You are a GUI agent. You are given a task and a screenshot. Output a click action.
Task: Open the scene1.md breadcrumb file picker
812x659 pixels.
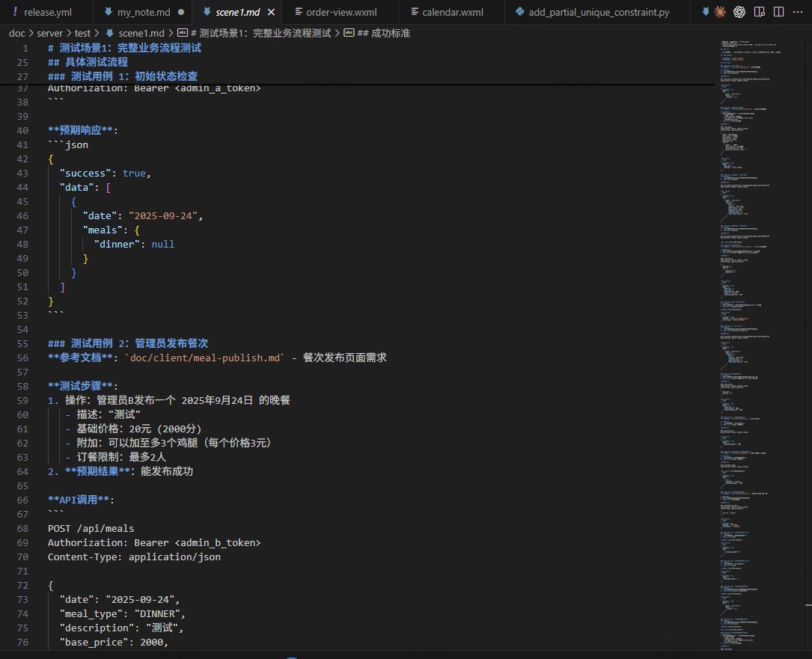click(138, 33)
